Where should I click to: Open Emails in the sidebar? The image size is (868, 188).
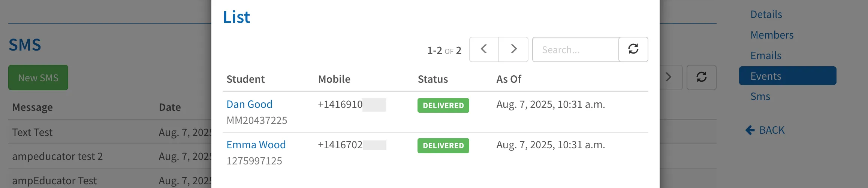pos(766,55)
